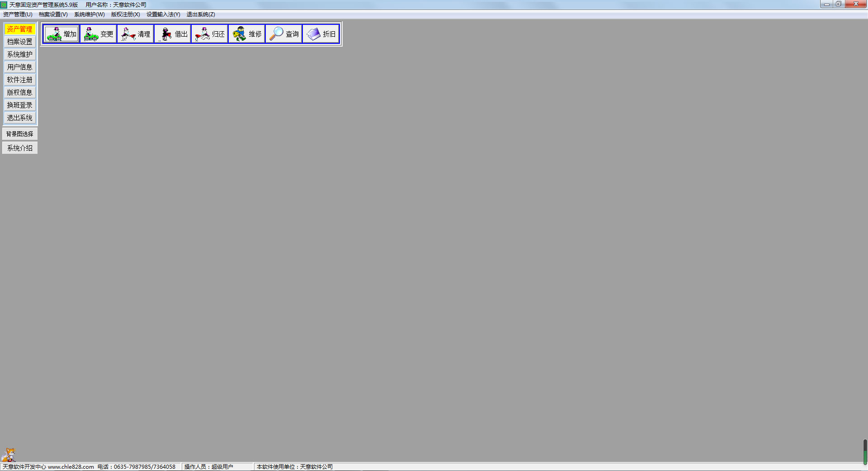Expand the 系统维护(W) menu
Viewport: 868px width, 471px height.
click(x=90, y=14)
